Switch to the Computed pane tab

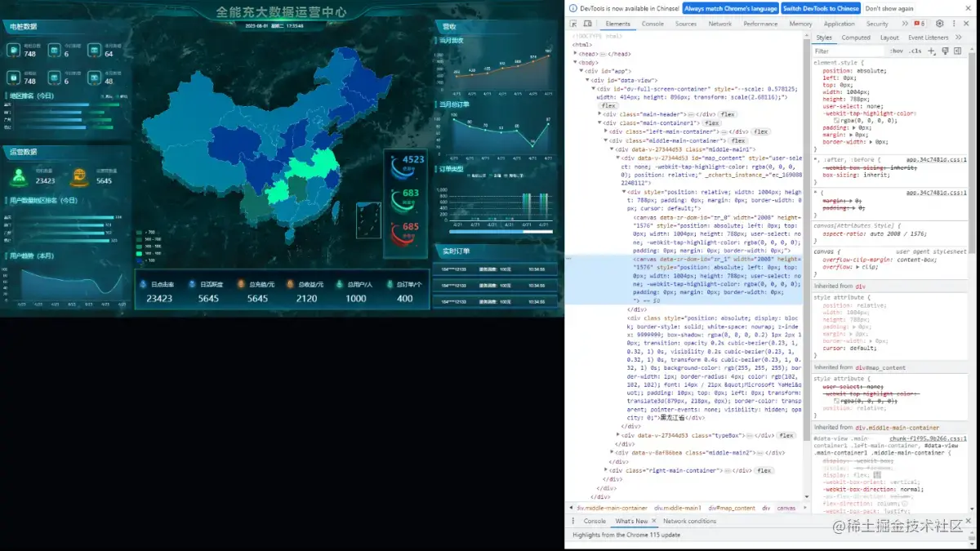856,37
